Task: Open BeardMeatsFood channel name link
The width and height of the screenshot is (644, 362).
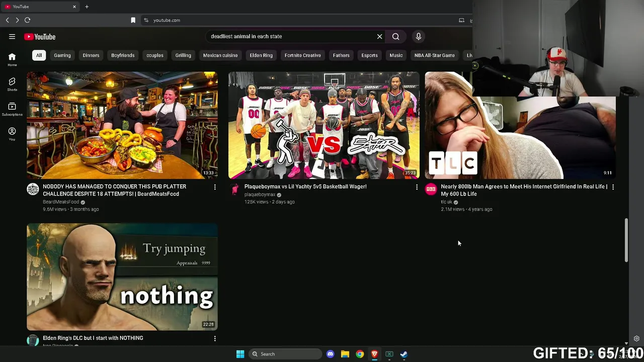Action: pyautogui.click(x=61, y=202)
